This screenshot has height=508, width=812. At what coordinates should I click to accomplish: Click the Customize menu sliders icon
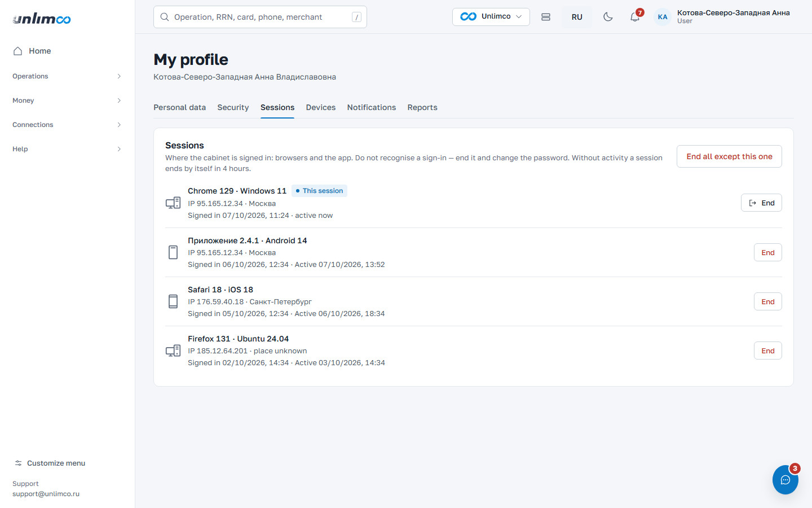pyautogui.click(x=19, y=463)
